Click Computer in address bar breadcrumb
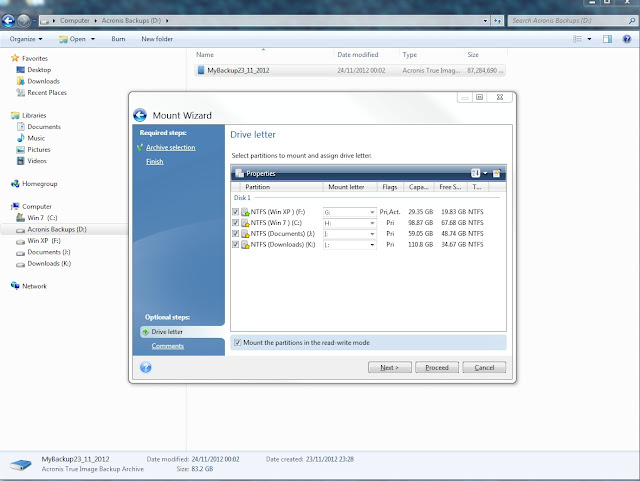The image size is (640, 481). pyautogui.click(x=75, y=20)
